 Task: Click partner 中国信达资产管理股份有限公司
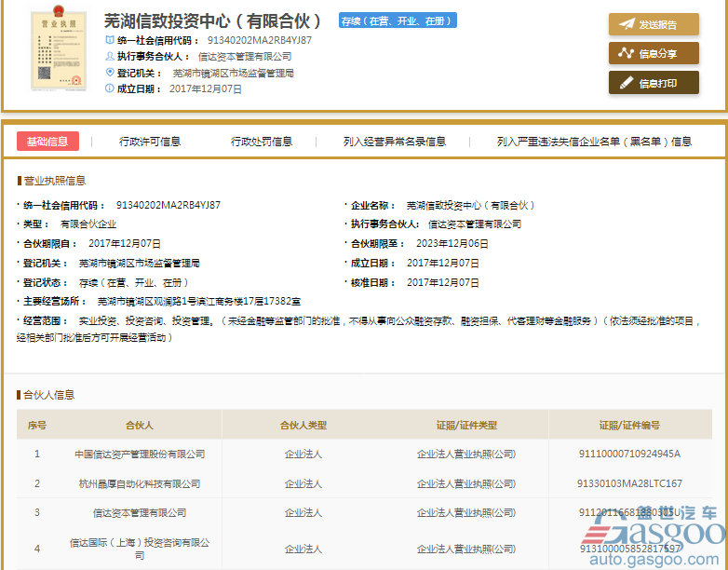[x=140, y=454]
